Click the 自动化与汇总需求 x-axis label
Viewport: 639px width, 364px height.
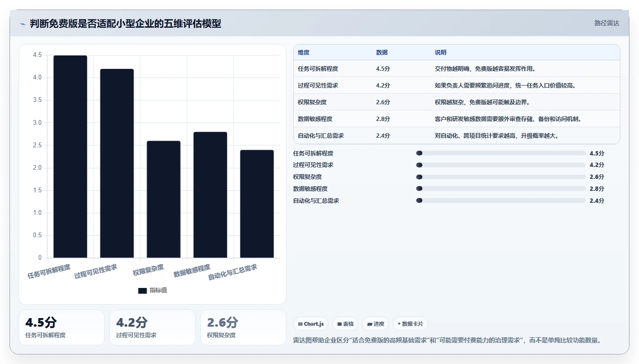pyautogui.click(x=233, y=272)
